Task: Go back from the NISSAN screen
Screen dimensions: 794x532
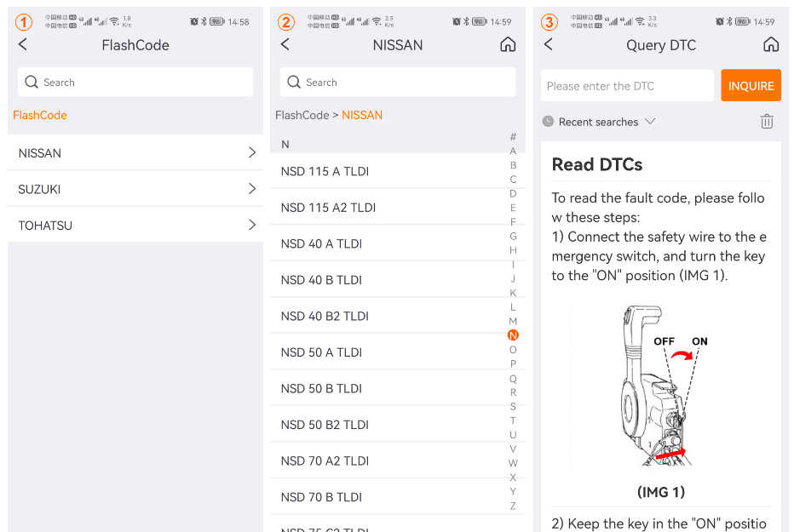Action: [285, 44]
